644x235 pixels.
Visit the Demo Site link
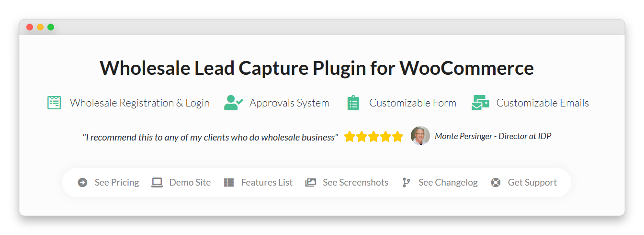[x=190, y=182]
